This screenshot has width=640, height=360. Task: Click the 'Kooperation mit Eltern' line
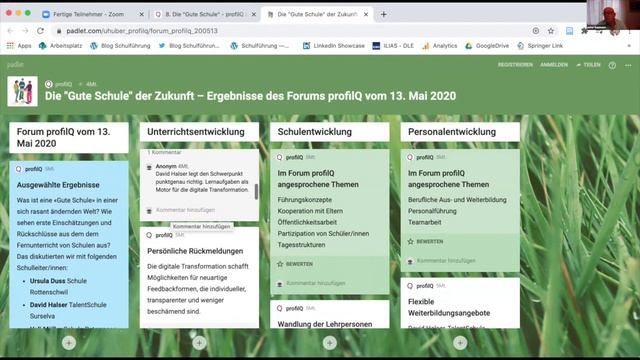(x=310, y=211)
